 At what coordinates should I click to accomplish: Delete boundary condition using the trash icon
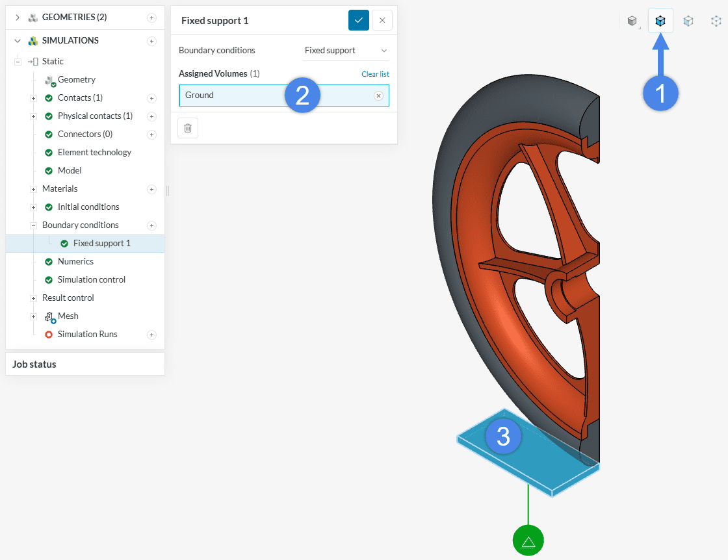tap(188, 128)
